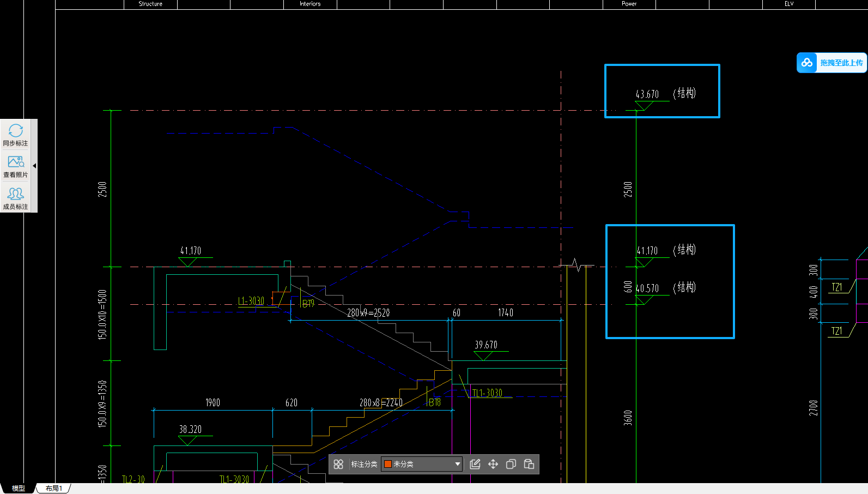This screenshot has width=868, height=494.
Task: Click the copy annotation icon
Action: coord(511,464)
